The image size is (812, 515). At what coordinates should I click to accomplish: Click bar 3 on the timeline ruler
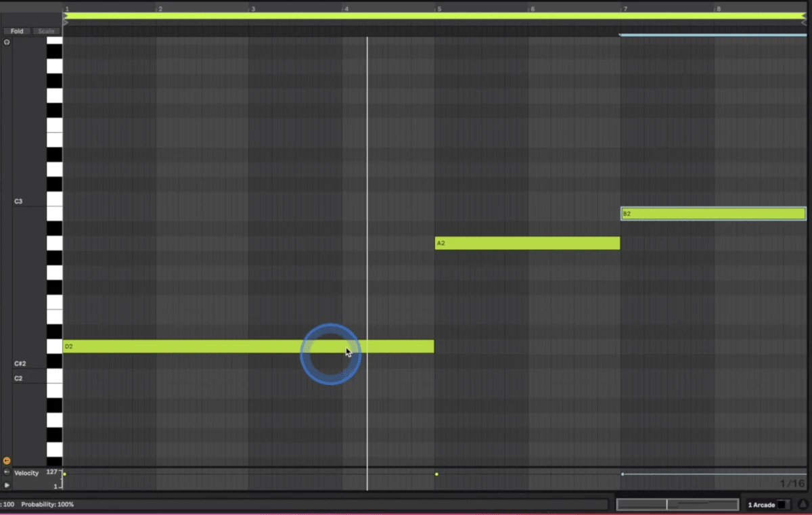252,9
